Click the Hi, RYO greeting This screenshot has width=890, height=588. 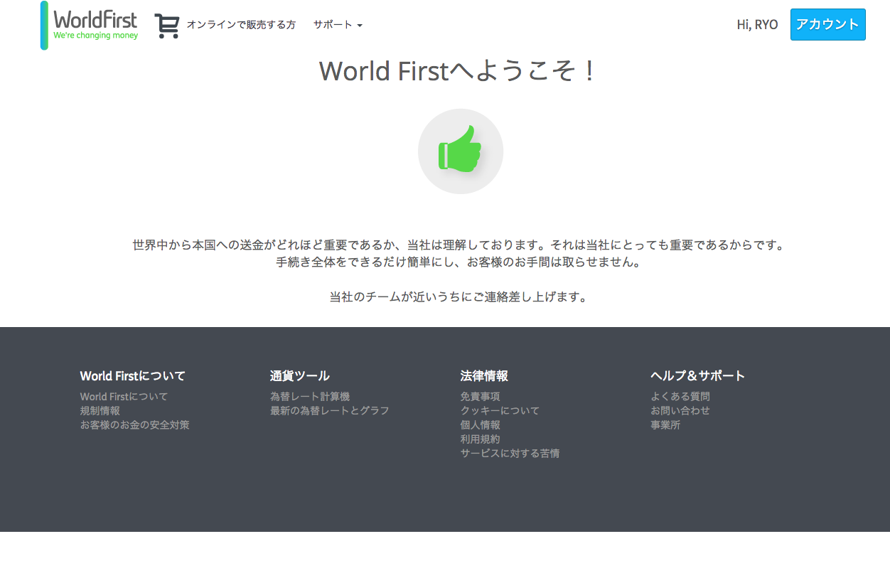757,25
